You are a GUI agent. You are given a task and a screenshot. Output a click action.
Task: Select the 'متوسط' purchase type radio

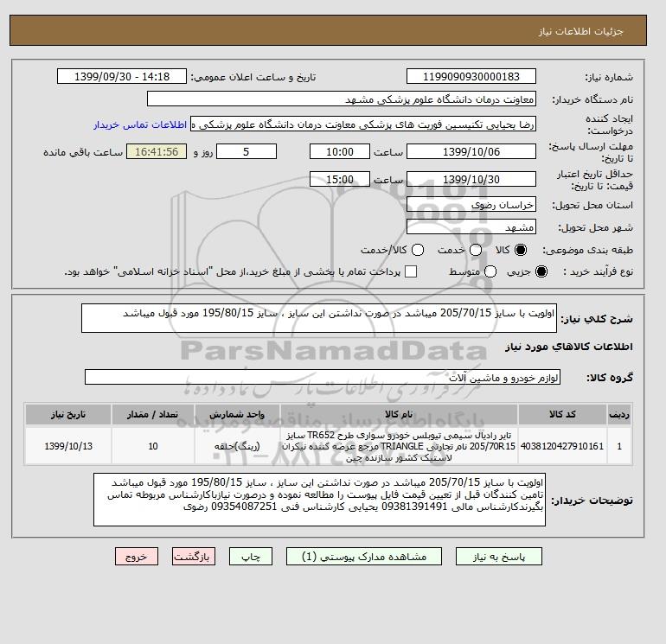(x=490, y=271)
